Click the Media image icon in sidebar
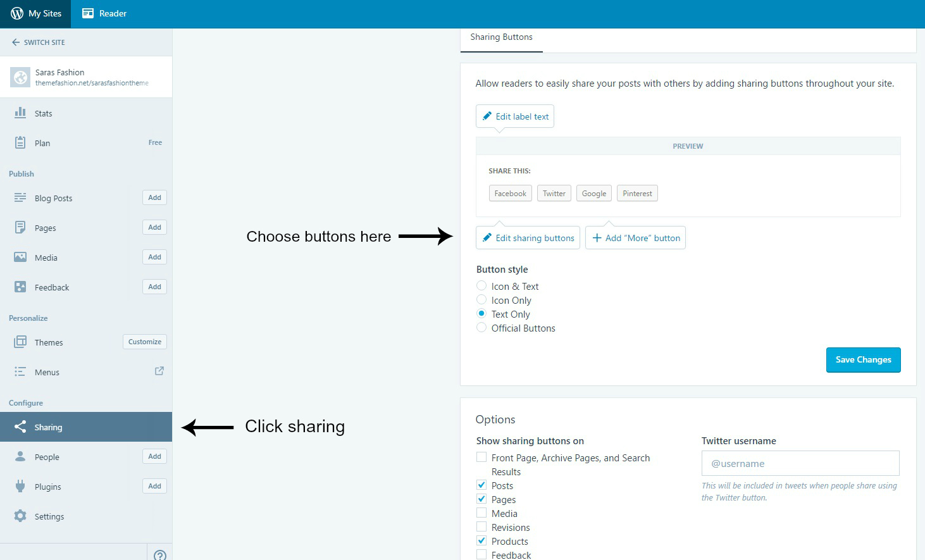This screenshot has width=925, height=560. 20,257
